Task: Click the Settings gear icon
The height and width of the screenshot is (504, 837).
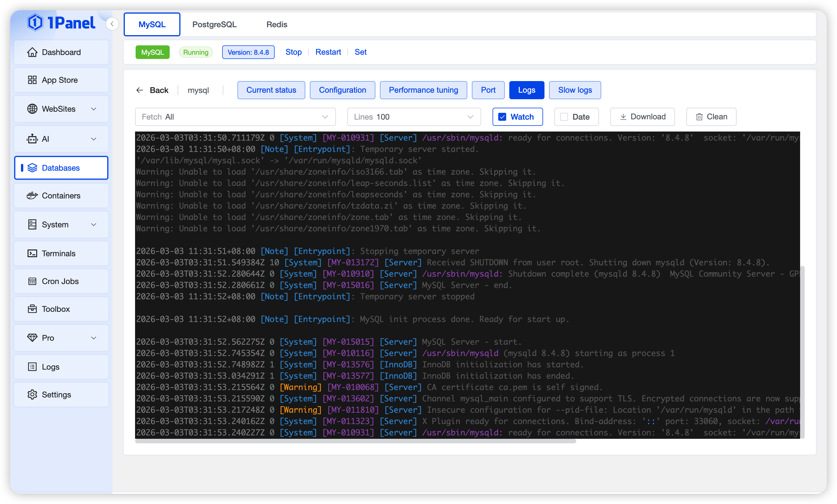Action: (x=32, y=395)
